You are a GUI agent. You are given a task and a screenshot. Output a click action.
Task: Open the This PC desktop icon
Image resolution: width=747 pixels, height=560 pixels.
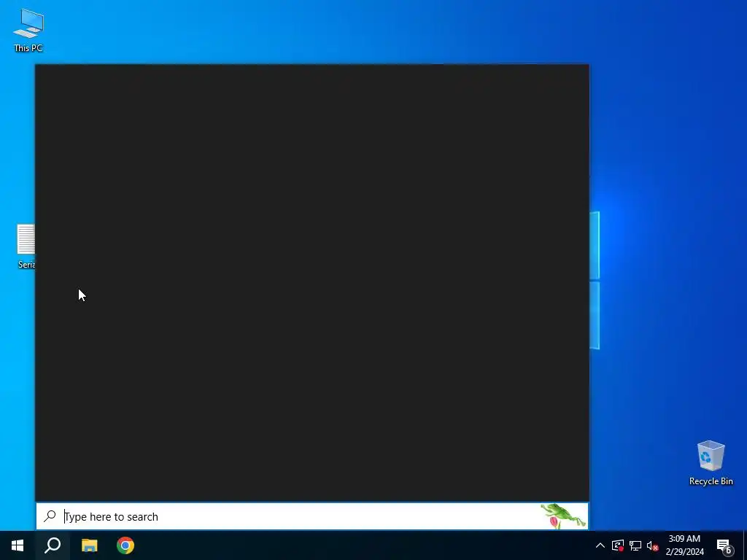click(x=28, y=29)
